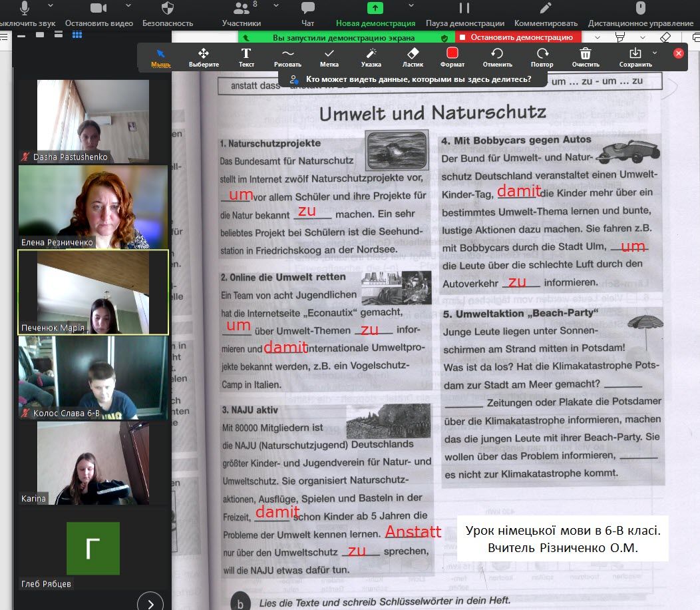The height and width of the screenshot is (610, 700).
Task: Click the Очистить (Clear) trash icon
Action: [x=585, y=57]
